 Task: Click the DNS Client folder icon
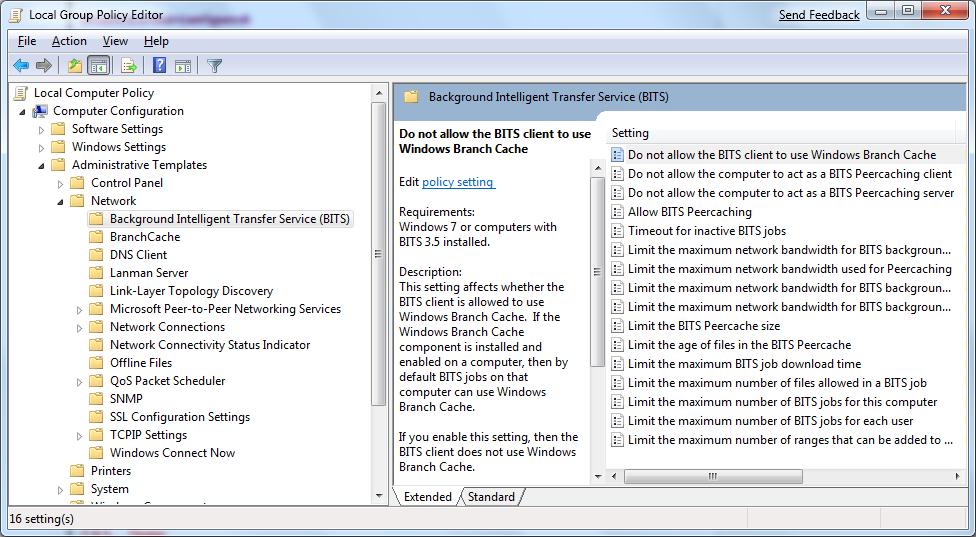coord(96,254)
